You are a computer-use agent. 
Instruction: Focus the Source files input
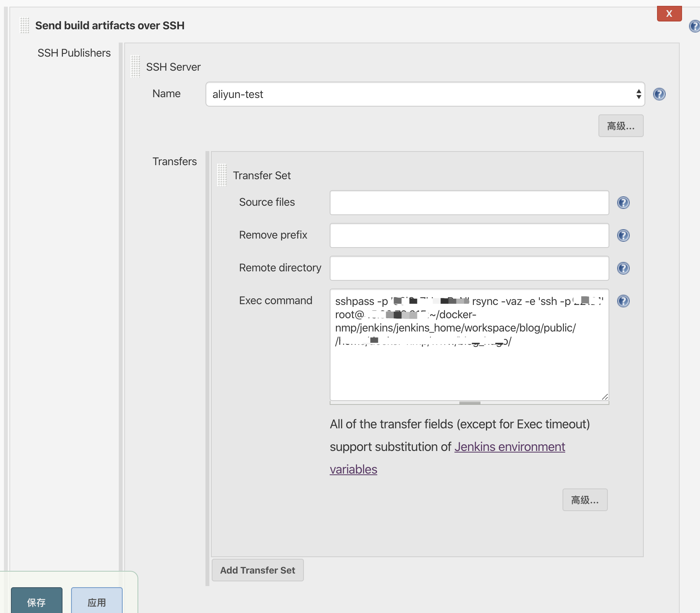[x=469, y=203]
